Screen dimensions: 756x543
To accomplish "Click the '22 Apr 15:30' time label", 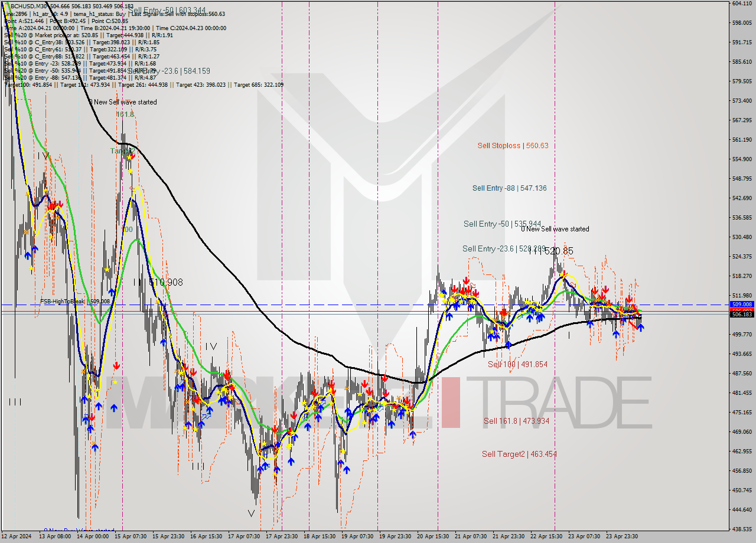I will 546,537.
